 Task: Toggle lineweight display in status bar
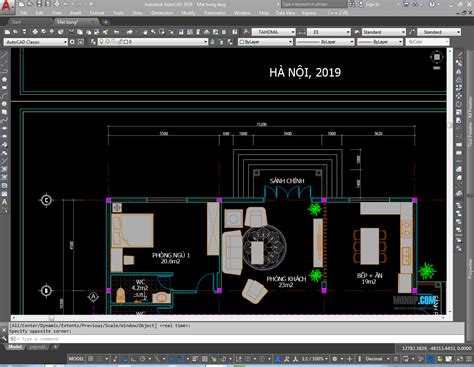click(x=195, y=359)
